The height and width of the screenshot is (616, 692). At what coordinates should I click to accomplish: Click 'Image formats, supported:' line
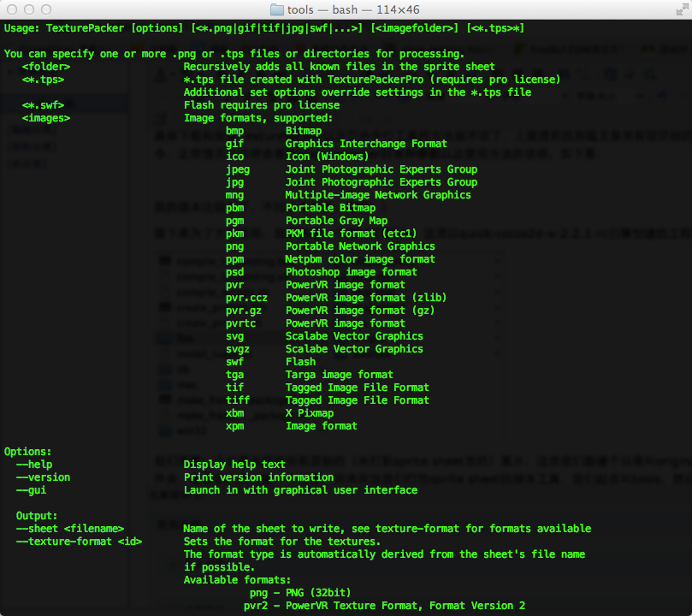(x=258, y=118)
